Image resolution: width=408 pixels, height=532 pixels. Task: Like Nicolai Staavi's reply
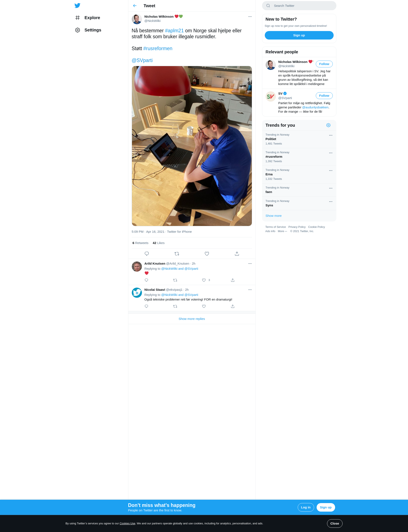pos(204,306)
